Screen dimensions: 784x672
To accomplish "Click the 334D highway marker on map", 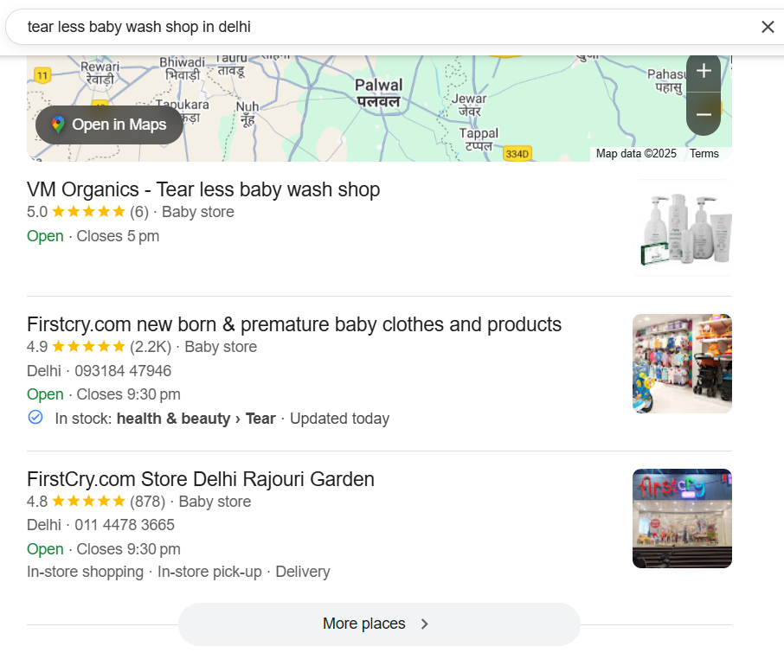I will (x=517, y=154).
